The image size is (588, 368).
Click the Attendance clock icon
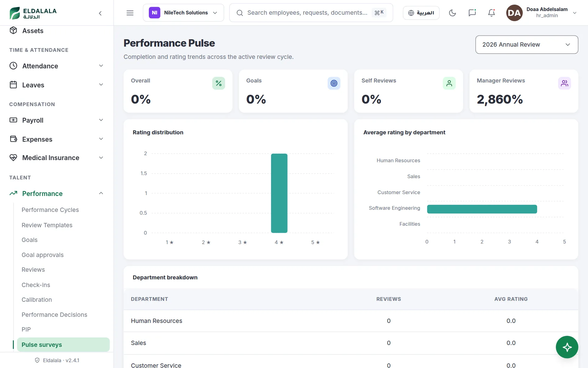[x=13, y=66]
